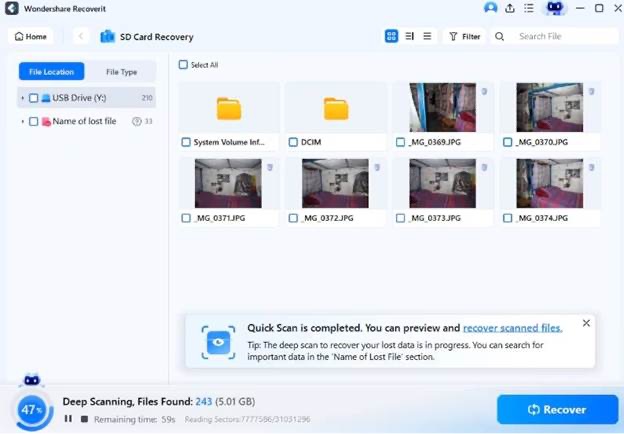Select the _MG_0371.JPG thumbnail
The height and width of the screenshot is (434, 624).
[x=228, y=183]
